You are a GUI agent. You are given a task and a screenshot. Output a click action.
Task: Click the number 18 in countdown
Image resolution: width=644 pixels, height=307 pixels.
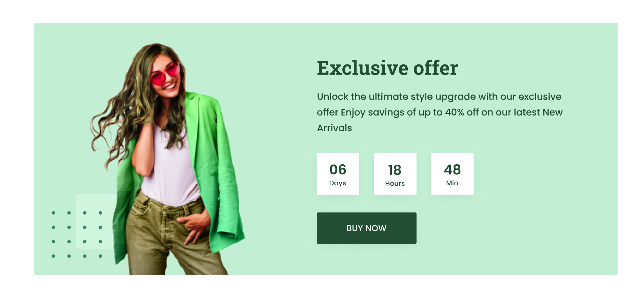click(395, 170)
